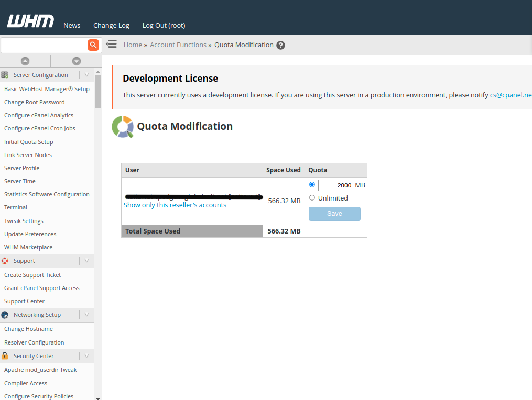Click the Support lifebuoy icon

click(5, 261)
